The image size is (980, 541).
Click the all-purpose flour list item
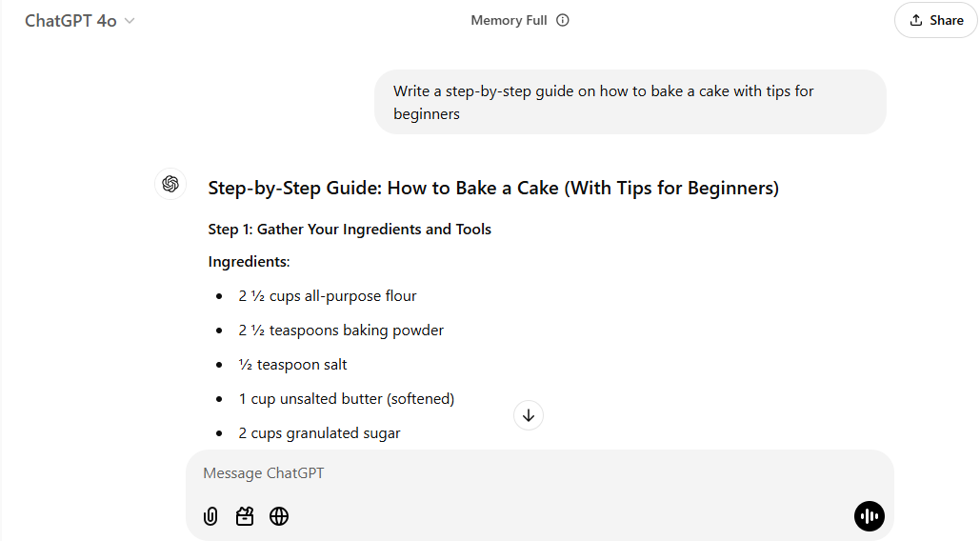328,296
